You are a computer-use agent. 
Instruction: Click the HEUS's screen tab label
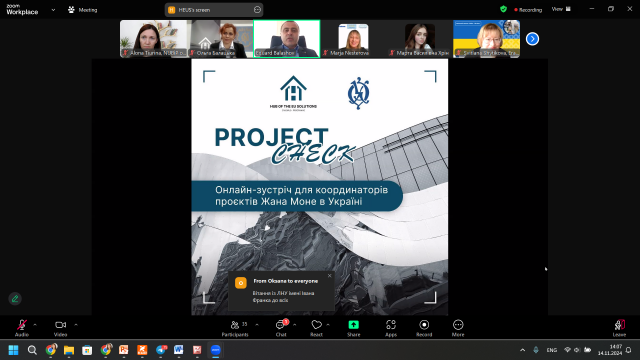[194, 10]
